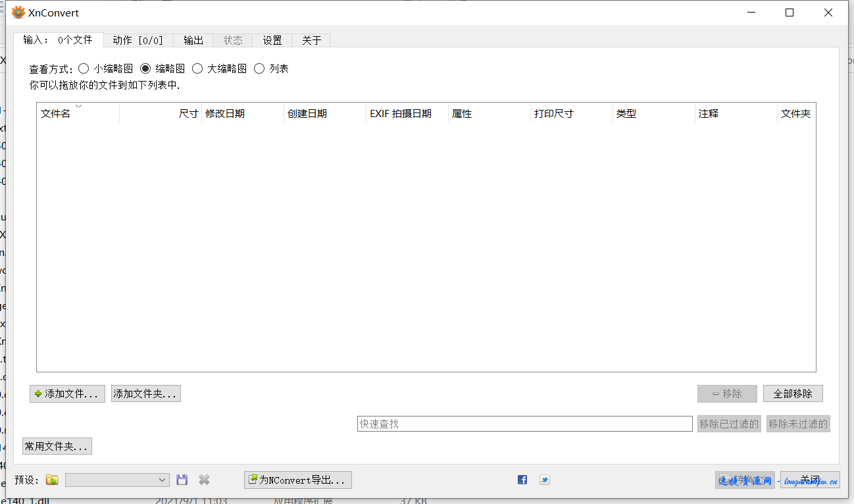
Task: Open the preset folder icon
Action: [52, 480]
